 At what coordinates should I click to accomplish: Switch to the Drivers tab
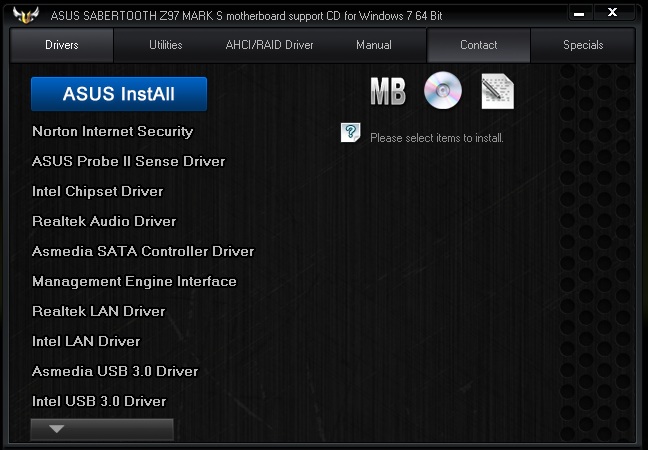[62, 45]
